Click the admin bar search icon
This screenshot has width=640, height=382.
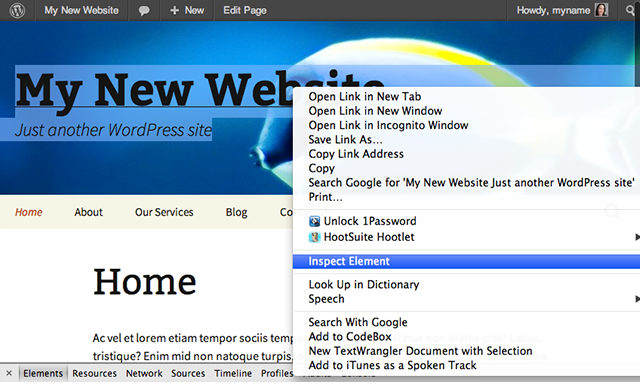[631, 10]
